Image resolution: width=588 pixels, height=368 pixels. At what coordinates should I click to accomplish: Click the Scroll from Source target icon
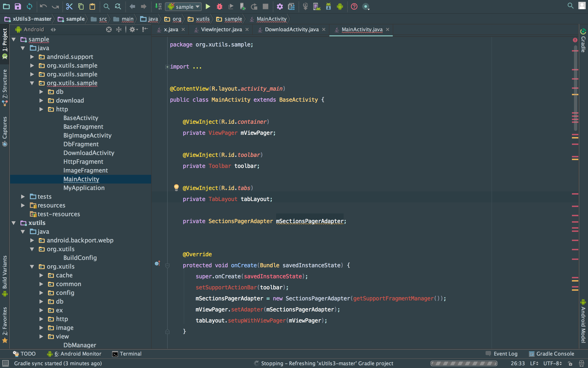point(109,29)
